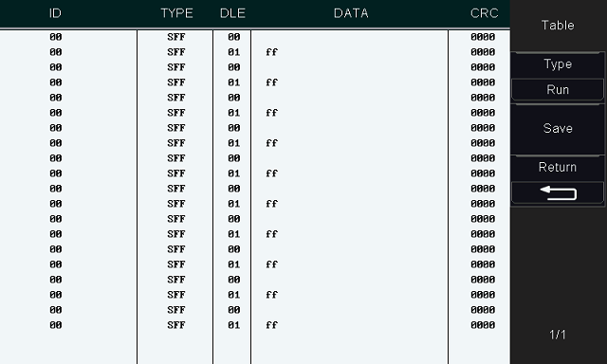Click the DLE column header
This screenshot has width=607, height=364.
232,13
